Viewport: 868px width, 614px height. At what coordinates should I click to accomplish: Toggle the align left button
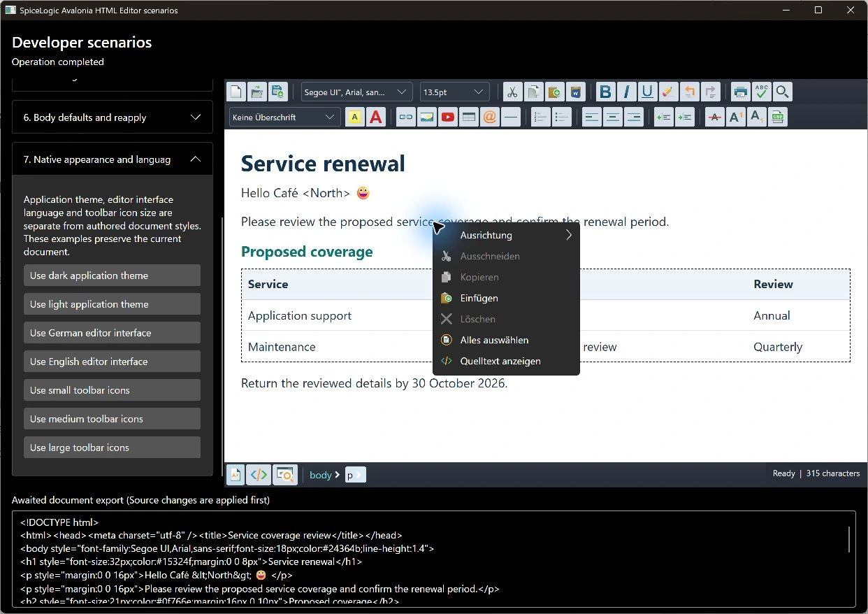pos(592,117)
